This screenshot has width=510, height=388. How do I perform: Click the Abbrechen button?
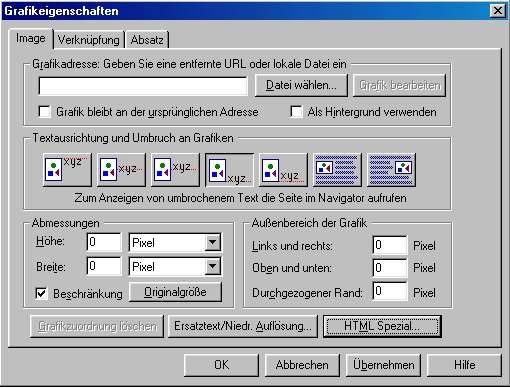click(302, 365)
